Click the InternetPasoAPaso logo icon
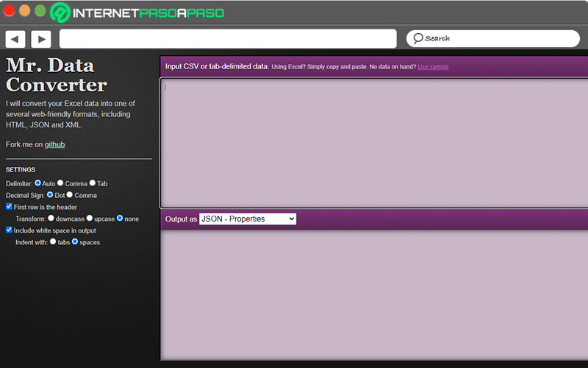 coord(60,13)
